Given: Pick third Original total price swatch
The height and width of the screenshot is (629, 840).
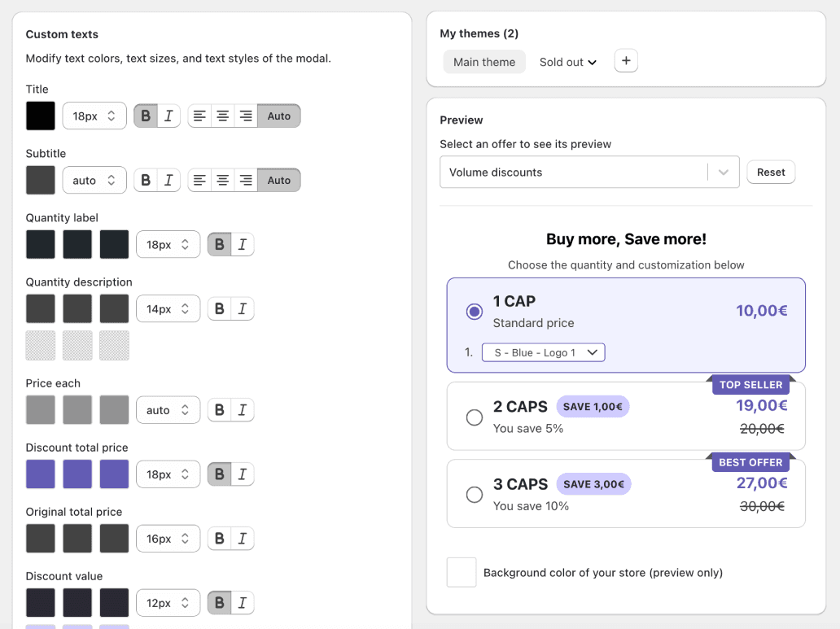Looking at the screenshot, I should pyautogui.click(x=114, y=539).
